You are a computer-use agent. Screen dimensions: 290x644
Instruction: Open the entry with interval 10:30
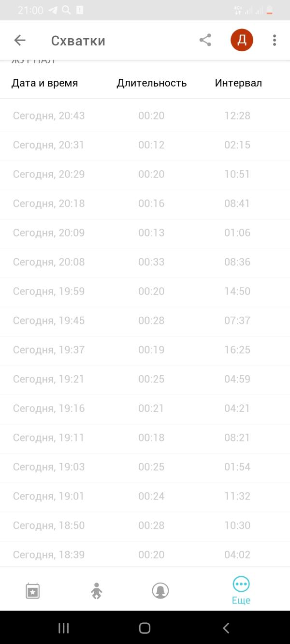(145, 525)
